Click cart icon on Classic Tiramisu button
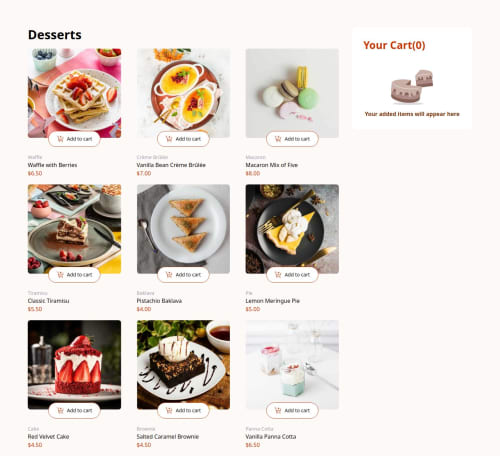 (60, 275)
